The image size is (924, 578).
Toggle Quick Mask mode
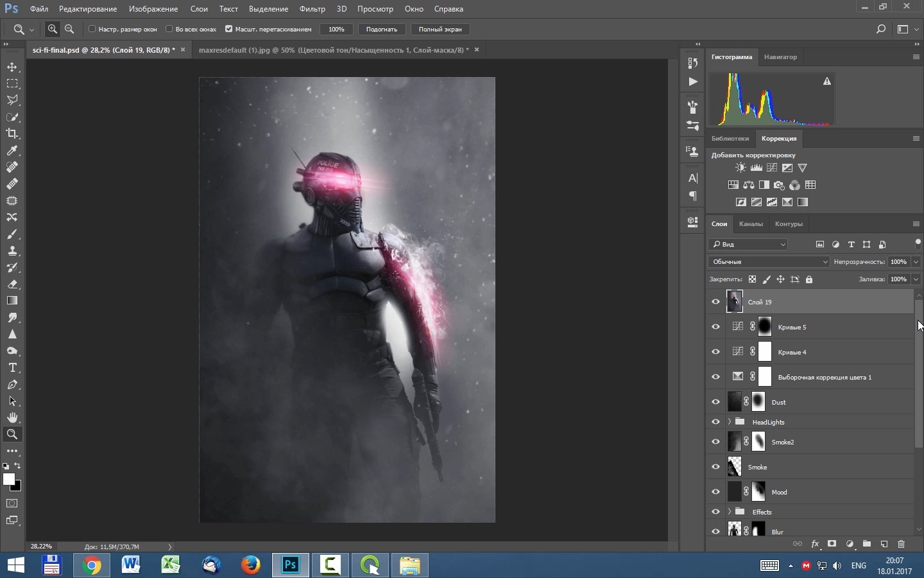click(x=12, y=504)
